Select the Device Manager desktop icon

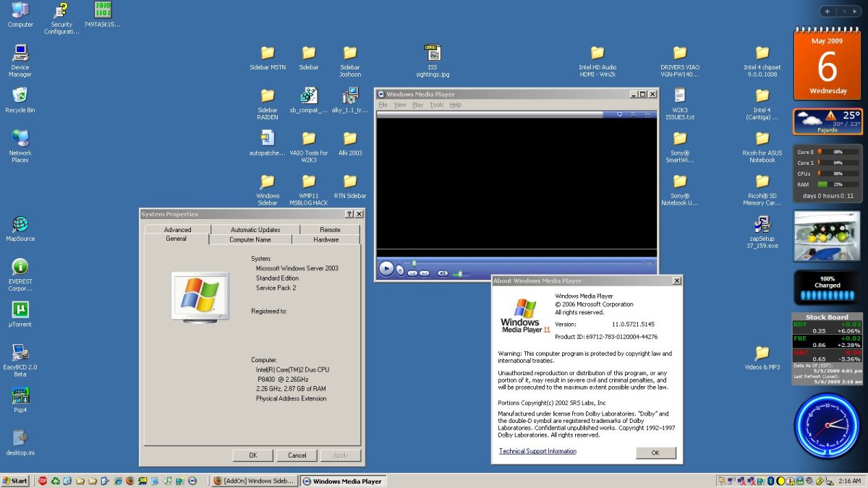(x=20, y=61)
